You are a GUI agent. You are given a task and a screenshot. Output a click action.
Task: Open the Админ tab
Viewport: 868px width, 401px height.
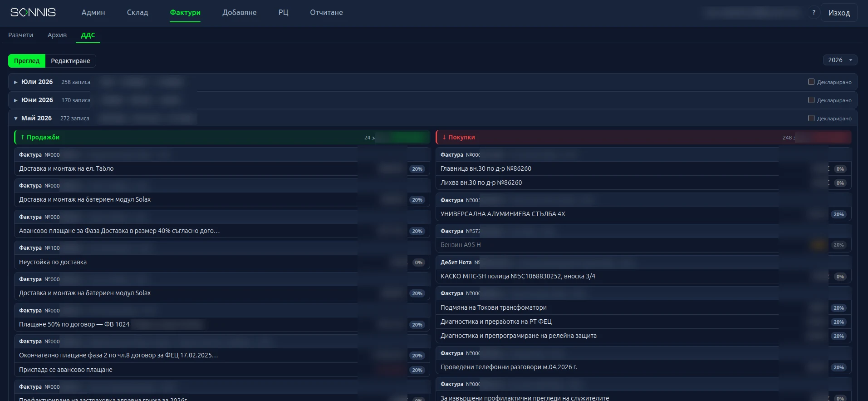[x=93, y=13]
